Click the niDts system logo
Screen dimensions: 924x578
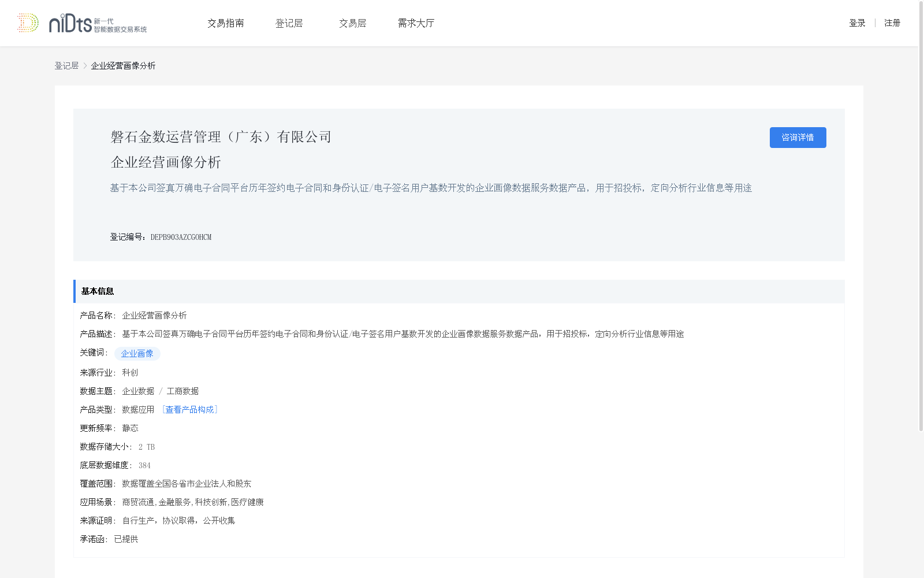98,24
